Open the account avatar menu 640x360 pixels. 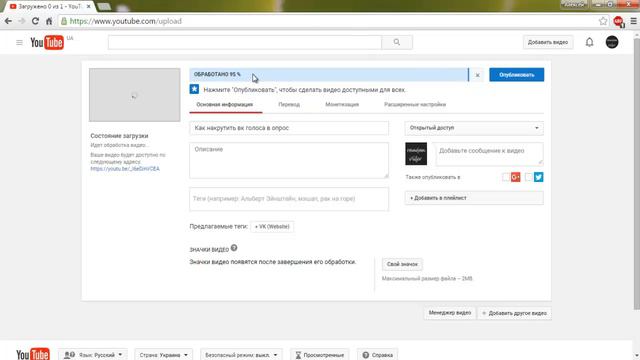click(612, 42)
